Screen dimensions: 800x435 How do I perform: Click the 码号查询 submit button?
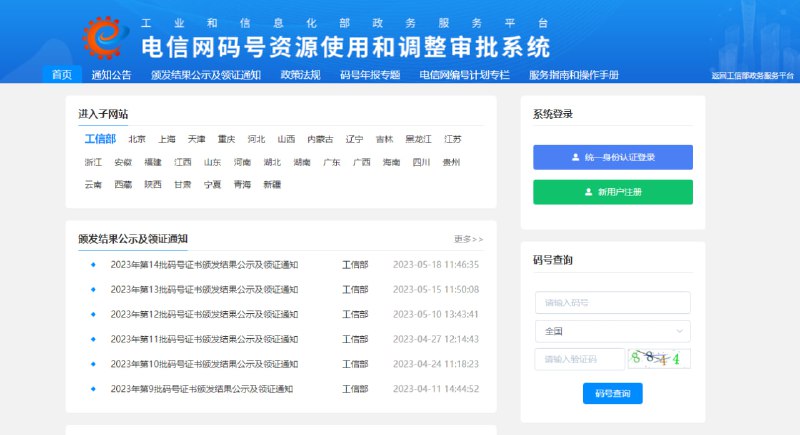click(x=613, y=393)
